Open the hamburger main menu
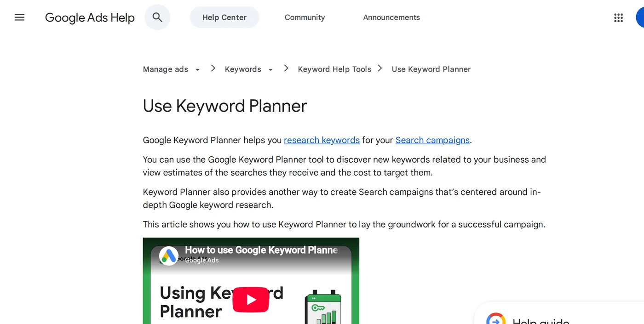 coord(19,17)
